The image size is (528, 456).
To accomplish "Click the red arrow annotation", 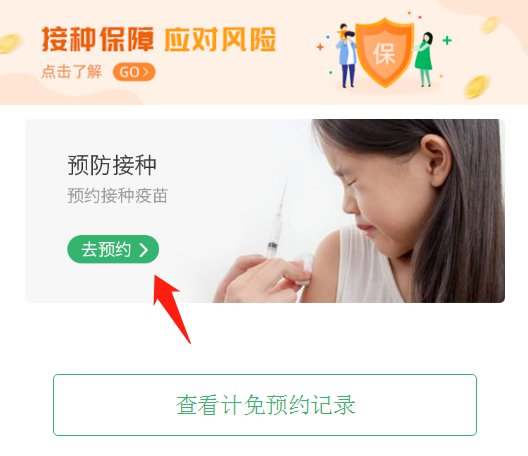I will [x=170, y=307].
